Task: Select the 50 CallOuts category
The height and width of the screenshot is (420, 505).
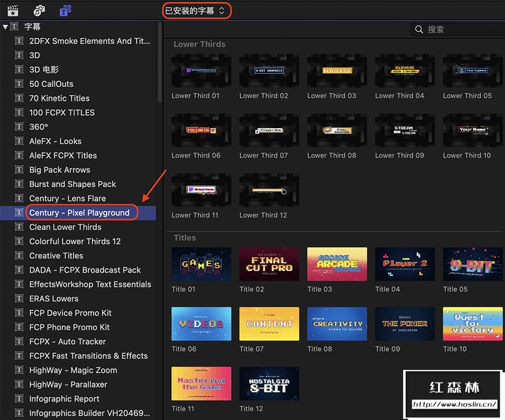Action: (x=78, y=84)
